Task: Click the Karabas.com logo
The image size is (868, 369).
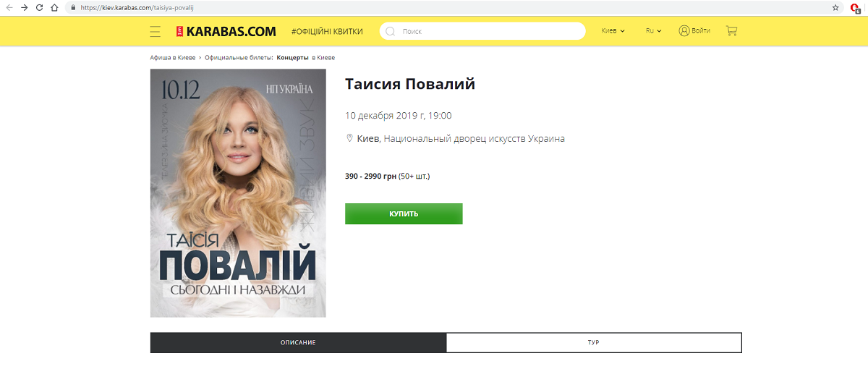Action: (226, 31)
